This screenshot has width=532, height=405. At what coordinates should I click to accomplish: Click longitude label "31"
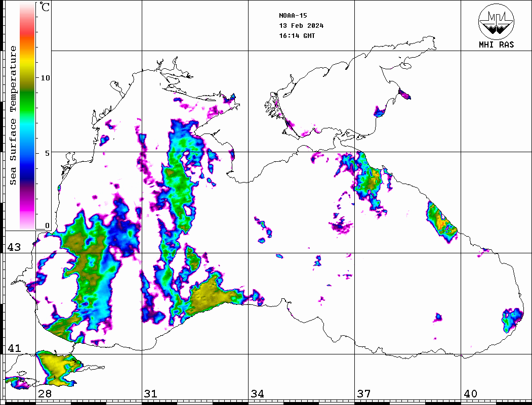coord(151,394)
